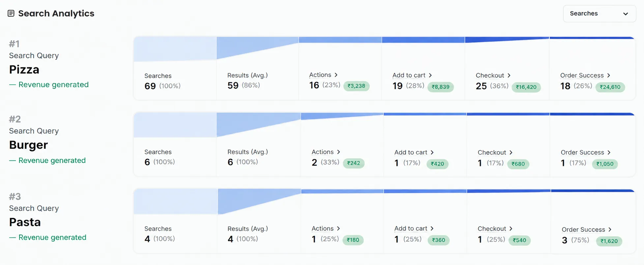Click the Search Analytics document icon

11,13
